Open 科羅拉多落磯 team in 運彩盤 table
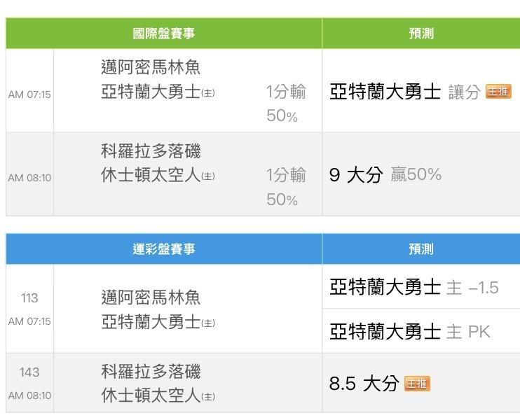 [x=151, y=372]
